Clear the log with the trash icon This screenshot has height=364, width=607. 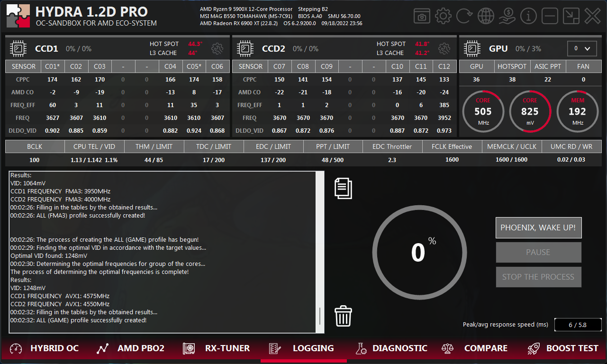343,316
